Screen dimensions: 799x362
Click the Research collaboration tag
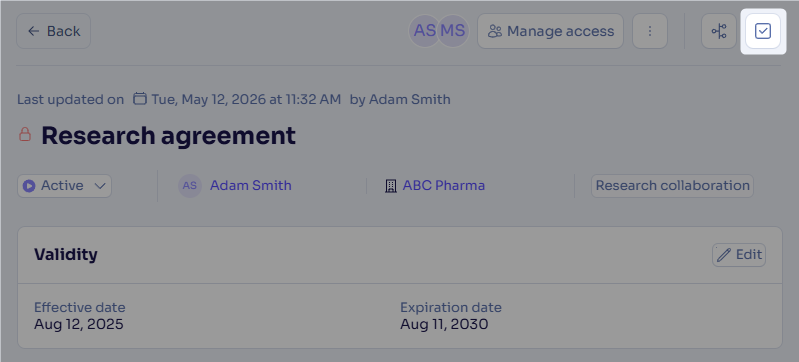click(x=672, y=186)
